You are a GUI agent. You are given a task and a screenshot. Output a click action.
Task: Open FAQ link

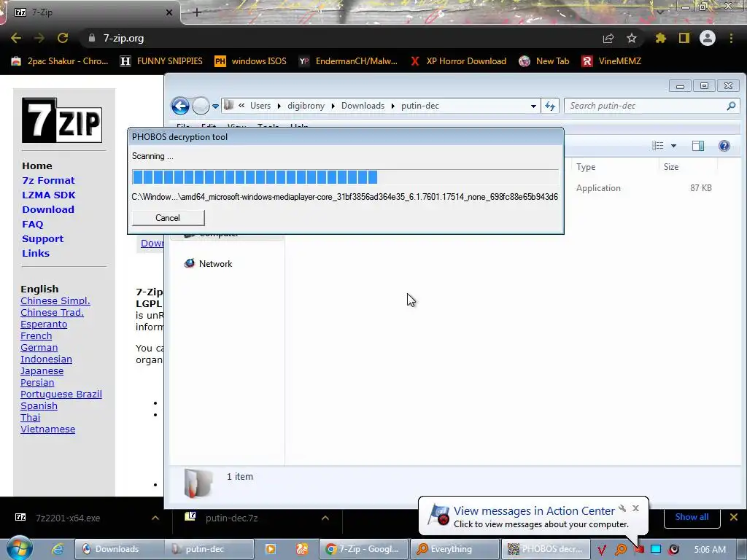click(32, 225)
